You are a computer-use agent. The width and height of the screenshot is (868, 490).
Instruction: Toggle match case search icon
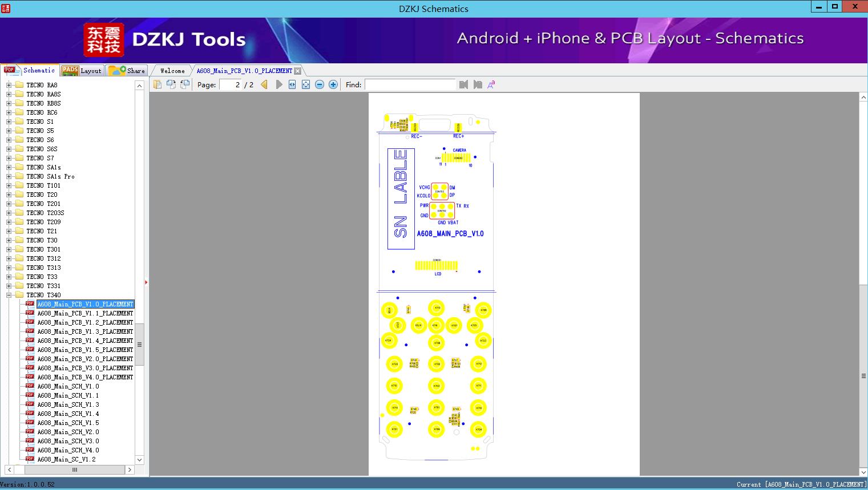tap(491, 84)
